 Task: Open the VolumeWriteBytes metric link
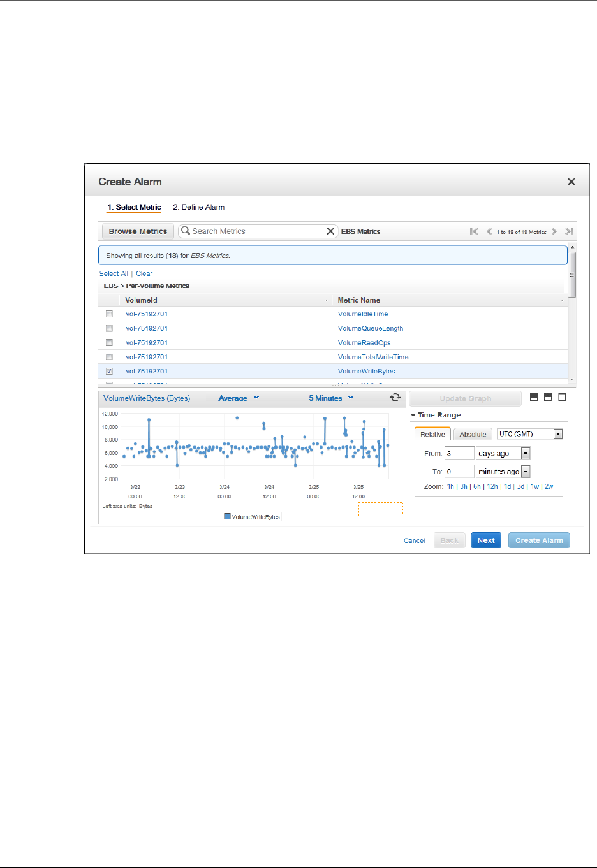[367, 372]
